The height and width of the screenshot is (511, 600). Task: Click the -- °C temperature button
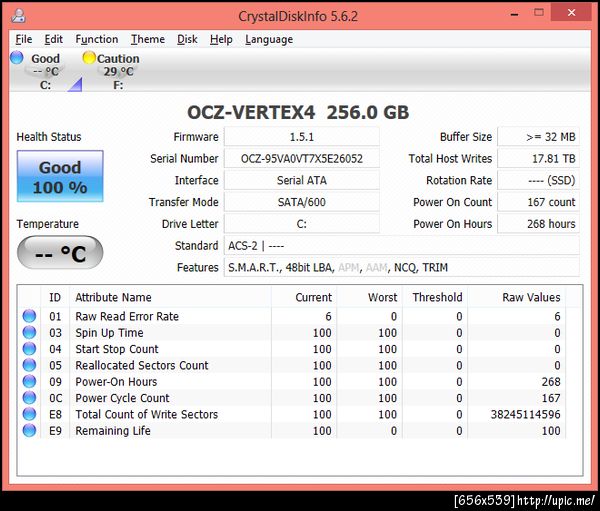click(x=60, y=252)
